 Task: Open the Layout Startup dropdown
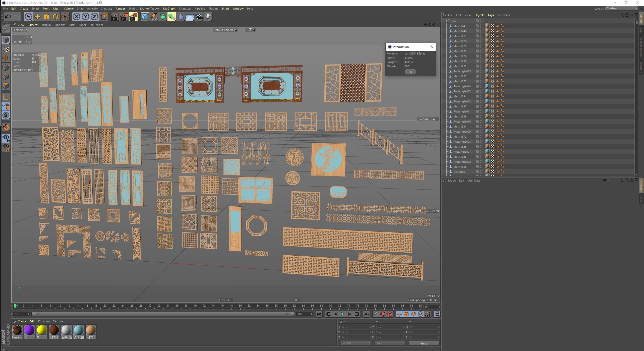point(622,9)
